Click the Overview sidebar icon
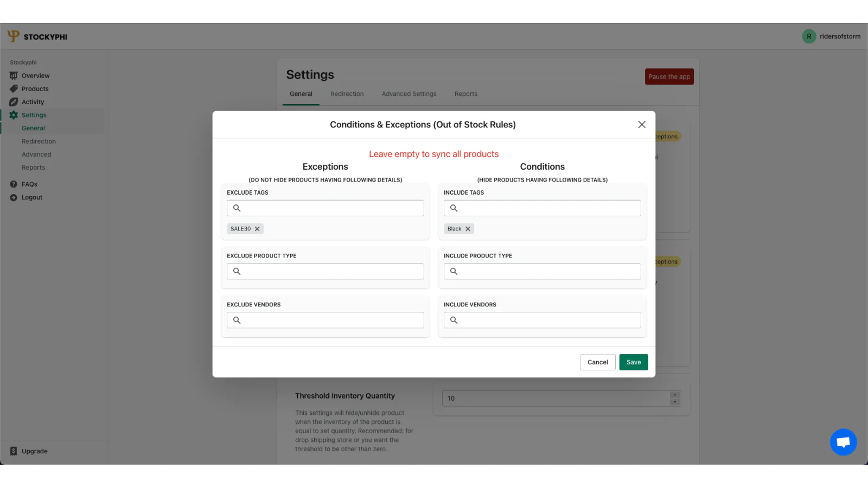Viewport: 868px width, 488px height. tap(14, 76)
